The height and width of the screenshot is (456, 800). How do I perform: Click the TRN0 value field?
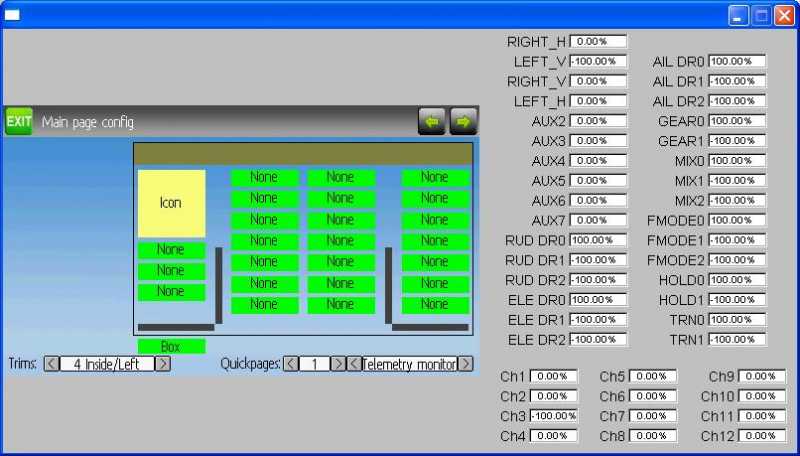pyautogui.click(x=737, y=320)
